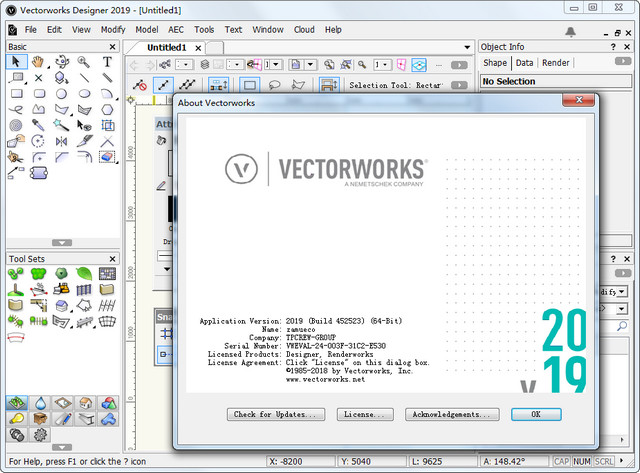The height and width of the screenshot is (473, 640).
Task: Pick the Zoom magnifier tool
Action: pos(85,62)
